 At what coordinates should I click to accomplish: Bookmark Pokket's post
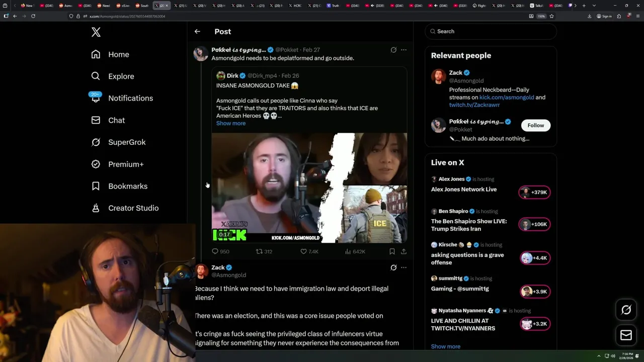point(392,251)
